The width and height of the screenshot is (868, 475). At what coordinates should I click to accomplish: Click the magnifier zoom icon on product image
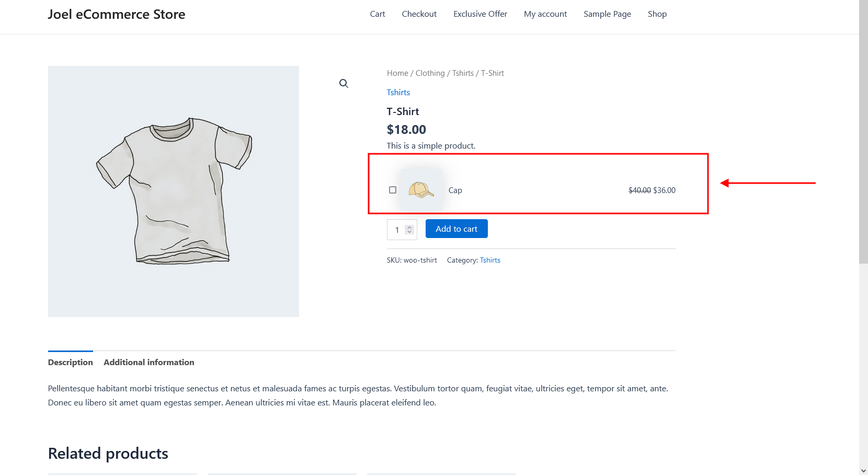[x=344, y=84]
